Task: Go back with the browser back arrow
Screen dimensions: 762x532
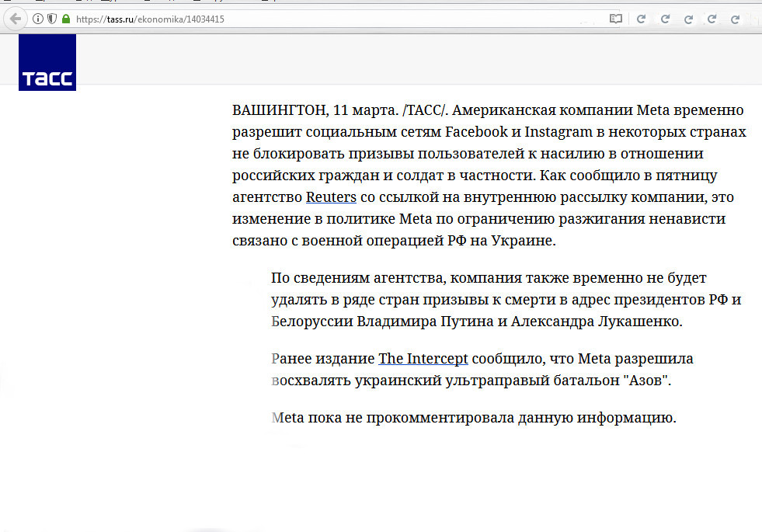Action: (x=15, y=19)
